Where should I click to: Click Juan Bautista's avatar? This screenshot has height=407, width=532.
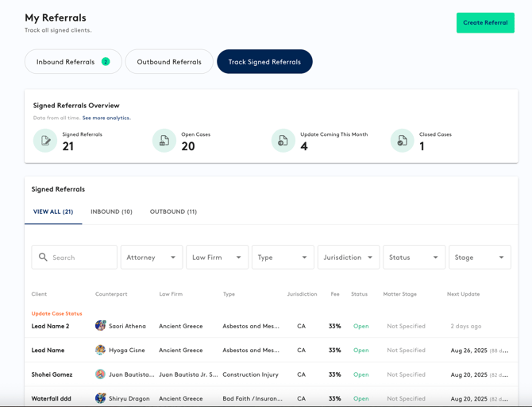pos(101,374)
